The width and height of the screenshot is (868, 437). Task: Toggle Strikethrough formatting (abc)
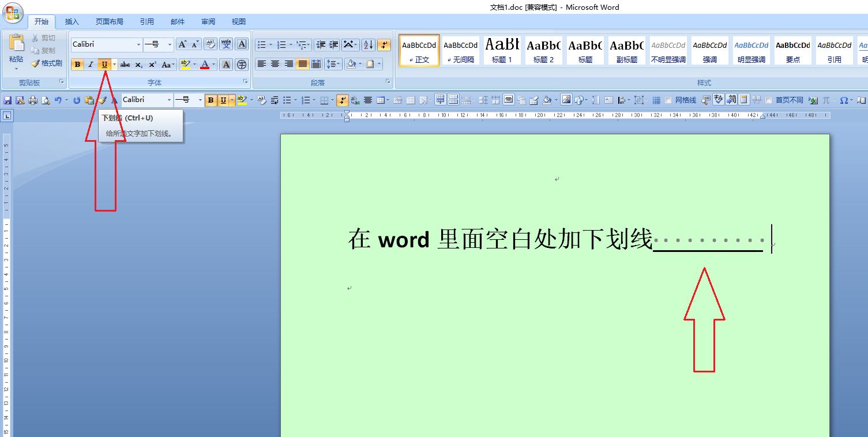click(x=125, y=64)
